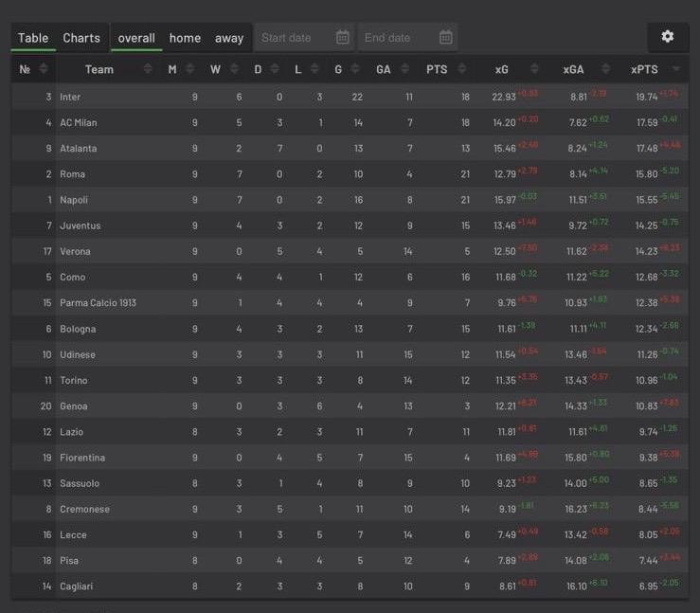This screenshot has height=613, width=700.
Task: Open the Inter team link
Action: (x=70, y=97)
